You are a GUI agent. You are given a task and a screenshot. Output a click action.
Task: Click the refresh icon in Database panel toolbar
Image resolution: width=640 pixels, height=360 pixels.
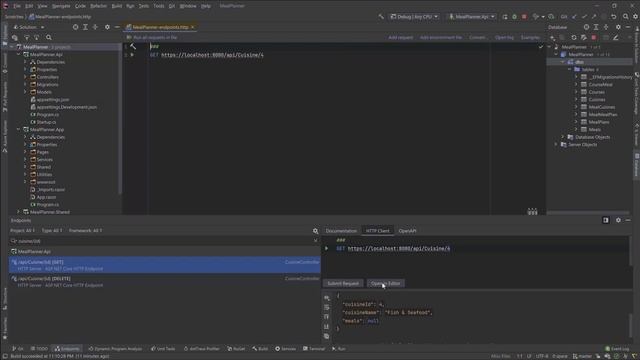point(574,38)
